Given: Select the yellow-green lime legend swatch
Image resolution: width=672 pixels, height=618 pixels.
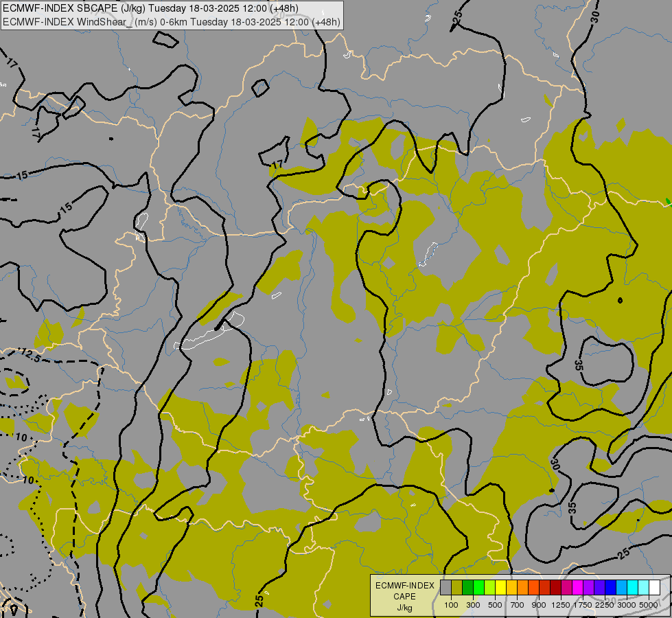Looking at the screenshot, I should pos(490,587).
